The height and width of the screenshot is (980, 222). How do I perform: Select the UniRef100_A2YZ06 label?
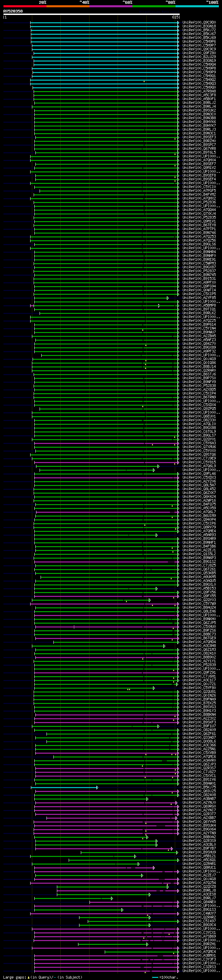[x=199, y=481]
